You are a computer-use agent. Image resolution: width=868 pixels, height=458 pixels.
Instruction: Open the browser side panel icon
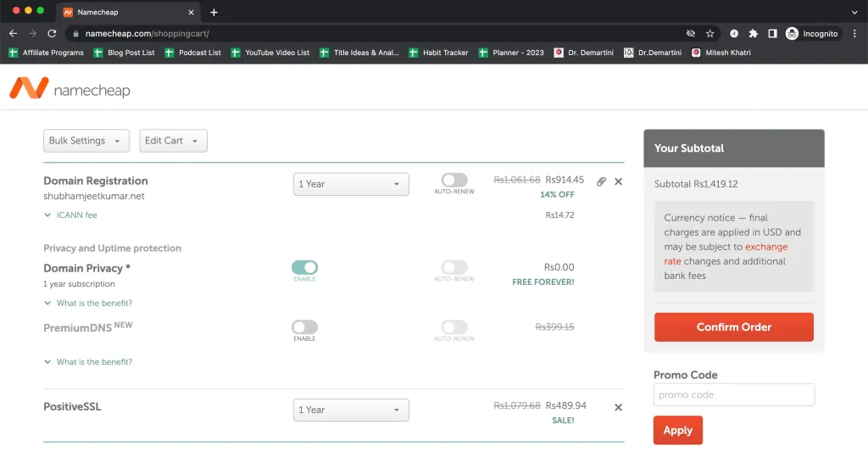pyautogui.click(x=772, y=34)
